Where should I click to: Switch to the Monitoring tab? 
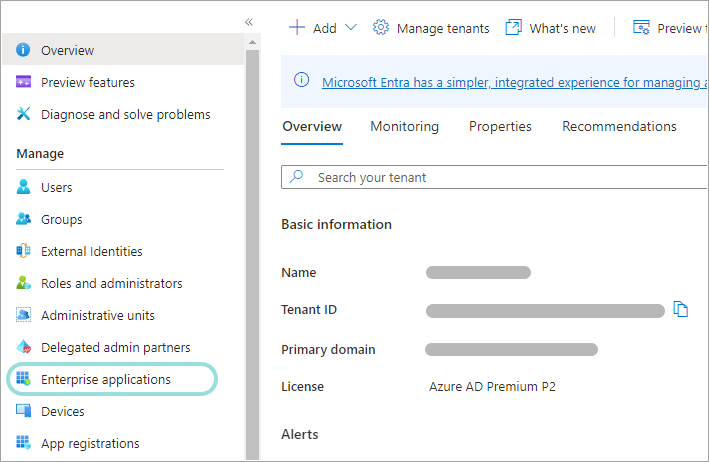[404, 126]
